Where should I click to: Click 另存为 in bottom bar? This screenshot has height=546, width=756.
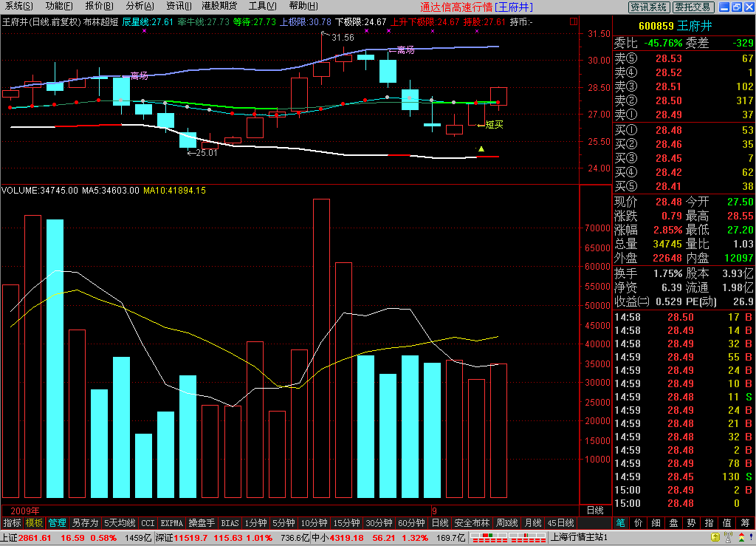[x=85, y=523]
